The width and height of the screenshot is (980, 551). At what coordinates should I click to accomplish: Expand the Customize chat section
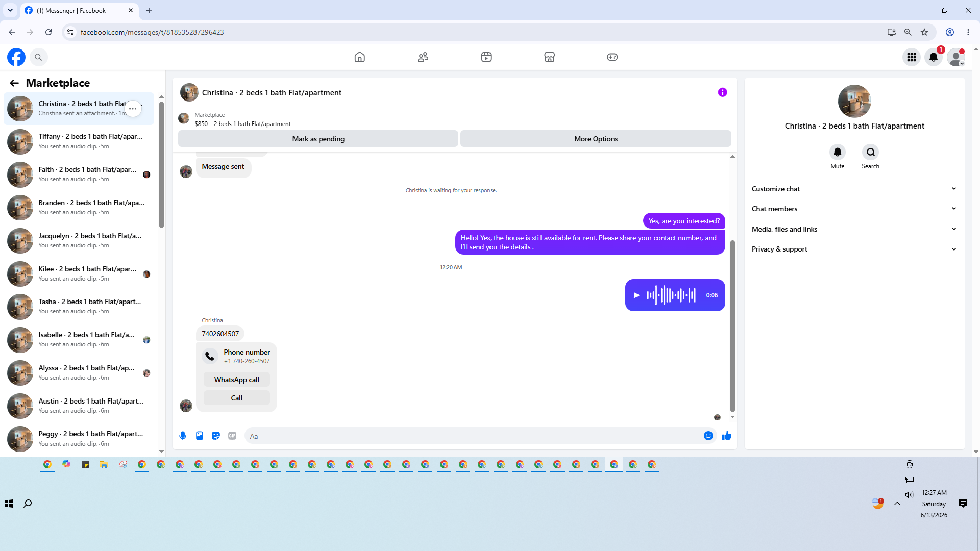(x=854, y=189)
